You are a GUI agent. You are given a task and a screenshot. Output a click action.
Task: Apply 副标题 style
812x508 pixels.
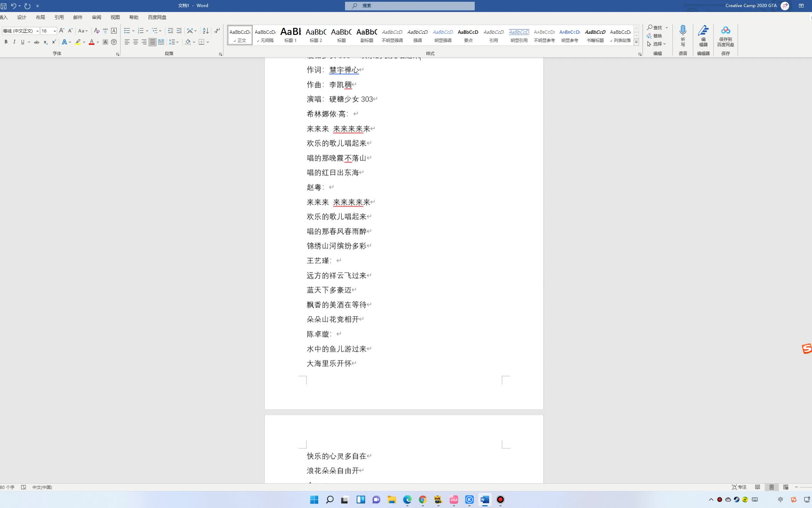pyautogui.click(x=367, y=35)
